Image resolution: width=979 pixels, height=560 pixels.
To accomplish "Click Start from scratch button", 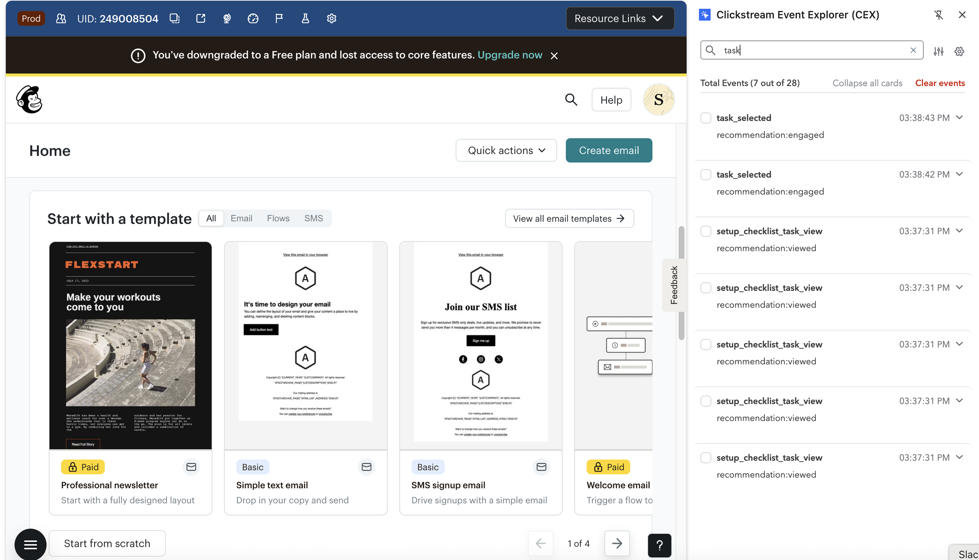I will 107,543.
